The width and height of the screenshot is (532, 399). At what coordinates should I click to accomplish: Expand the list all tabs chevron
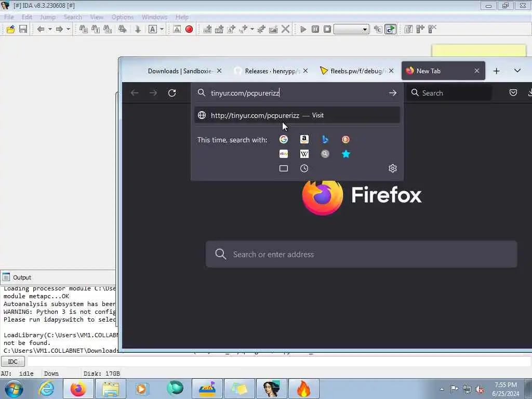click(517, 71)
